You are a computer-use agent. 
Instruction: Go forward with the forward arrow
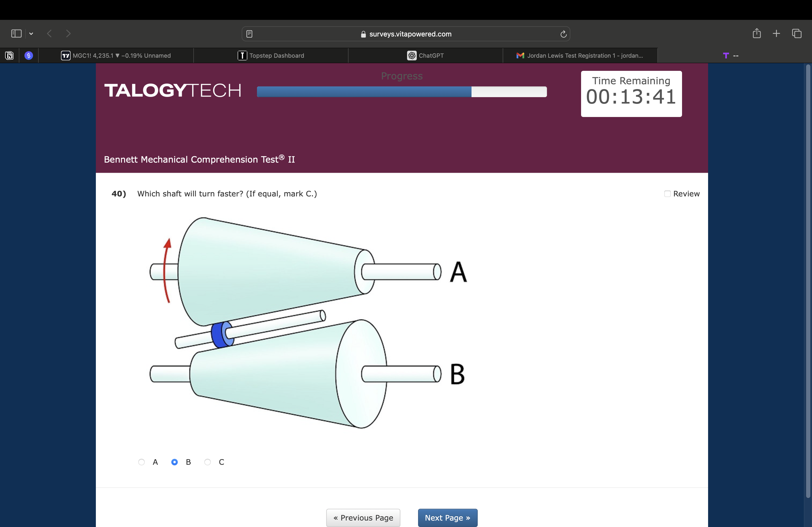[x=68, y=33]
